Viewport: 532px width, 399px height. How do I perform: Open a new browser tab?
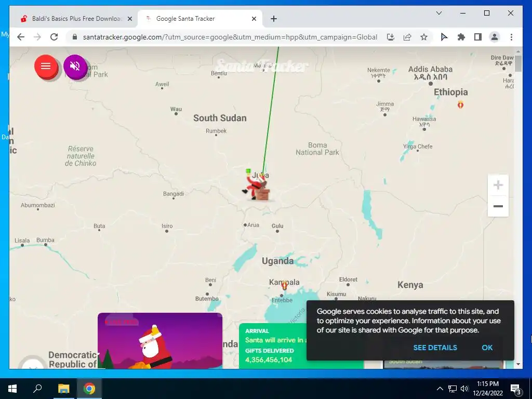pyautogui.click(x=273, y=19)
